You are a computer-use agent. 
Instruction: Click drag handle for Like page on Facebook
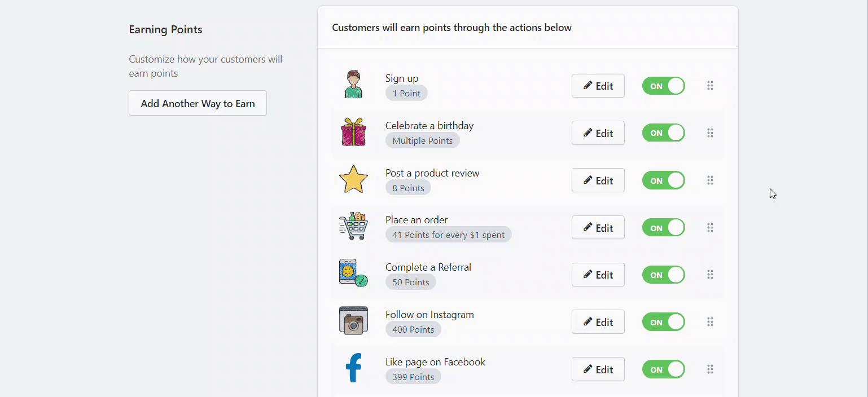pos(710,369)
